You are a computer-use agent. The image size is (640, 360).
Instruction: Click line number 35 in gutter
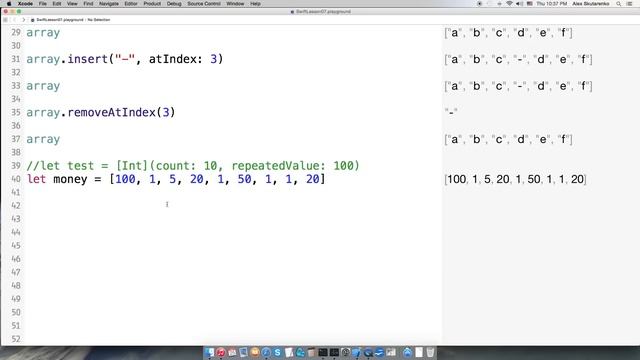[16, 112]
